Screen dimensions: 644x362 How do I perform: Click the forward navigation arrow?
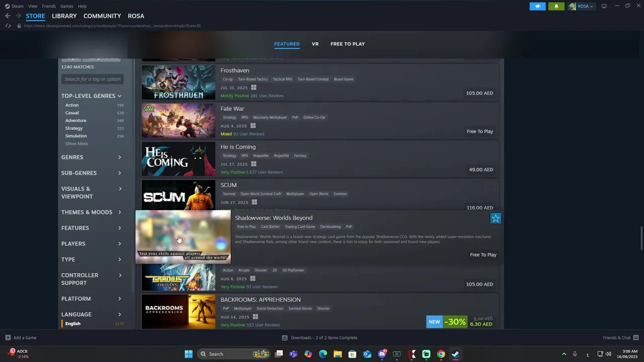tap(18, 16)
